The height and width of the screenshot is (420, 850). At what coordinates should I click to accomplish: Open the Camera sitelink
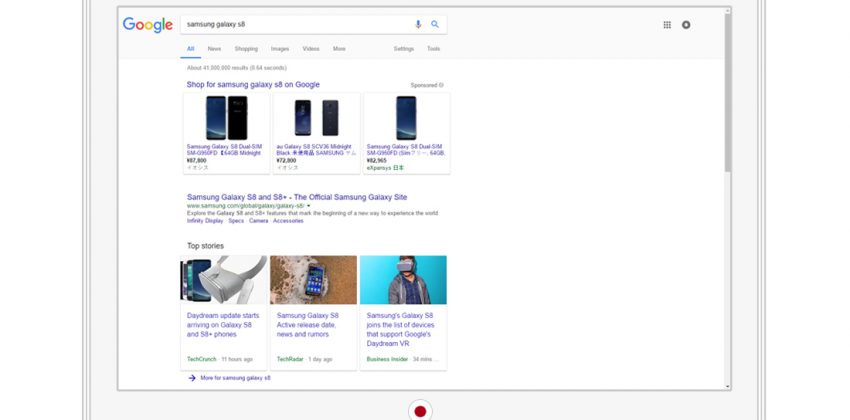259,221
